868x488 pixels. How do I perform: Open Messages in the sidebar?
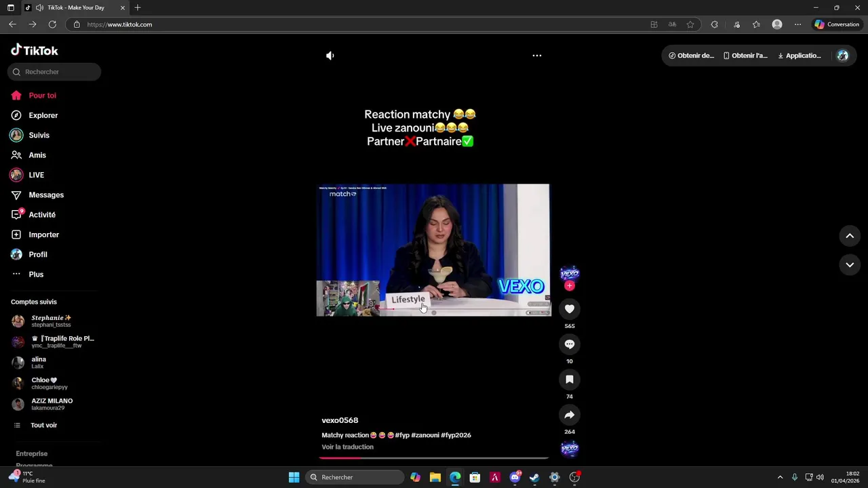[46, 195]
